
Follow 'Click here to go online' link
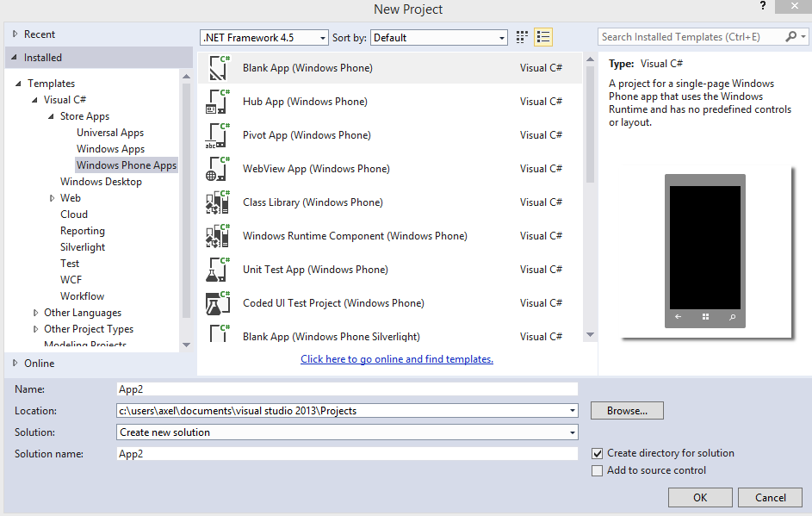[397, 359]
